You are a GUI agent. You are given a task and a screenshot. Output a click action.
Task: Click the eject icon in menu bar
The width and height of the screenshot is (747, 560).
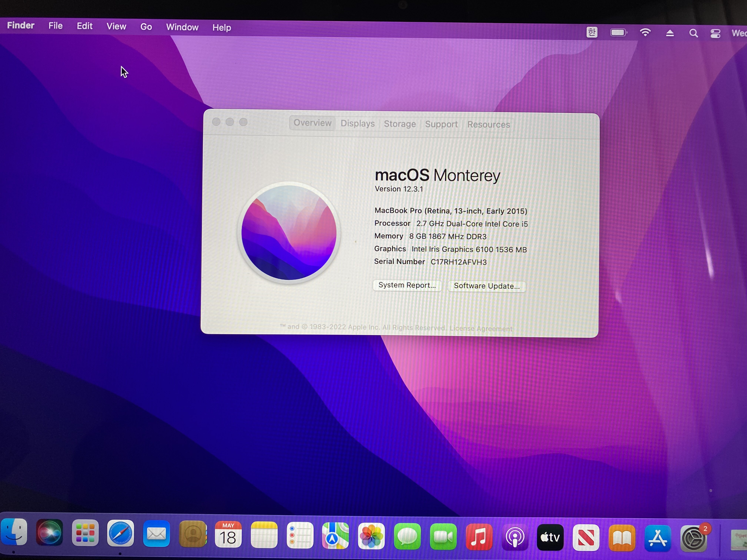coord(670,33)
